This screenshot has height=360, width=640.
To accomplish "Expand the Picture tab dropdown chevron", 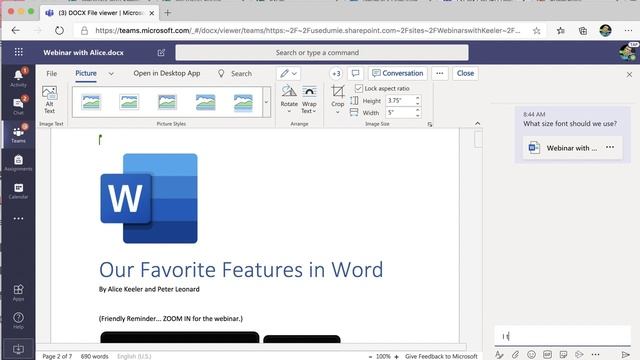I will click(111, 74).
